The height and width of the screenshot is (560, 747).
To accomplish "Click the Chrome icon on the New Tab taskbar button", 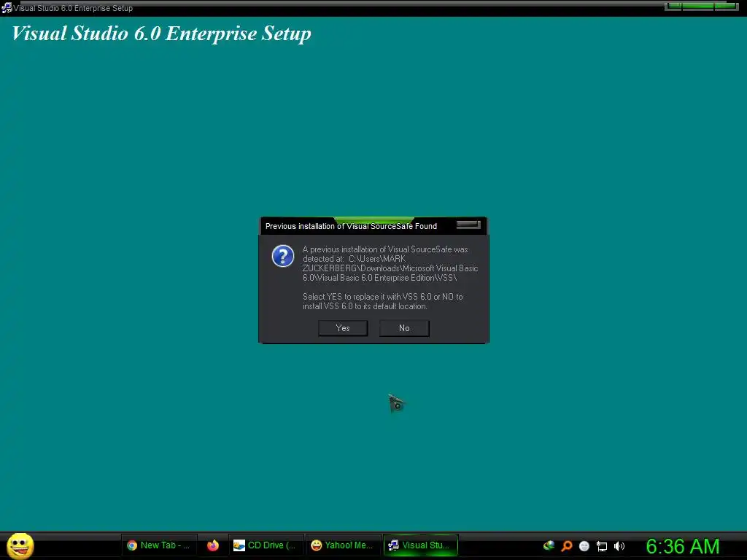I will (132, 545).
